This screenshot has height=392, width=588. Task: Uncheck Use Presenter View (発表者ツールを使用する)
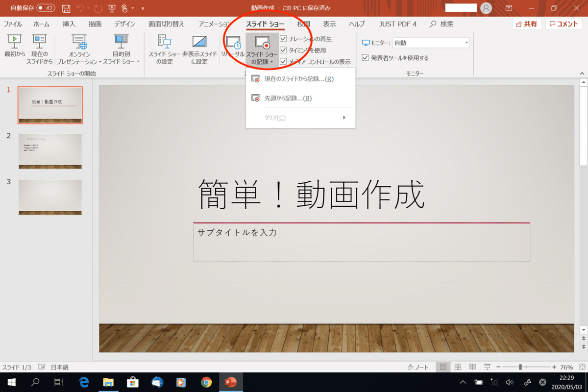tap(365, 58)
